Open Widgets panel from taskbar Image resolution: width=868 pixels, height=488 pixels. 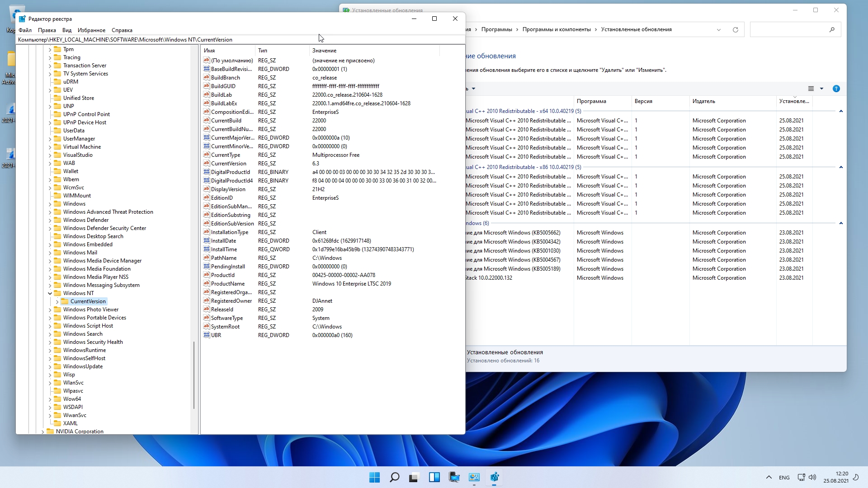point(434,477)
